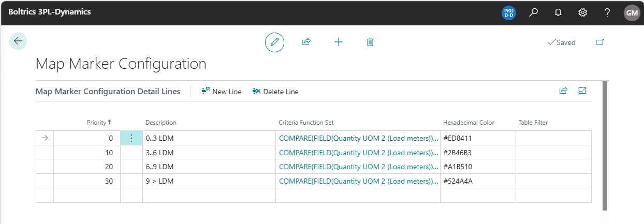Select the color value #A1B510
The image size is (644, 224).
click(x=478, y=167)
